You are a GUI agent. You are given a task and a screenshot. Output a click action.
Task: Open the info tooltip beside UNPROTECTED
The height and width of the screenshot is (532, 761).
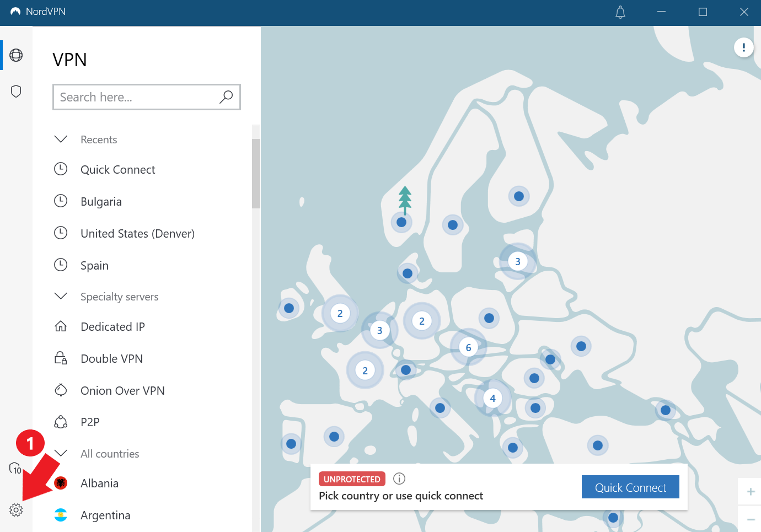click(399, 479)
